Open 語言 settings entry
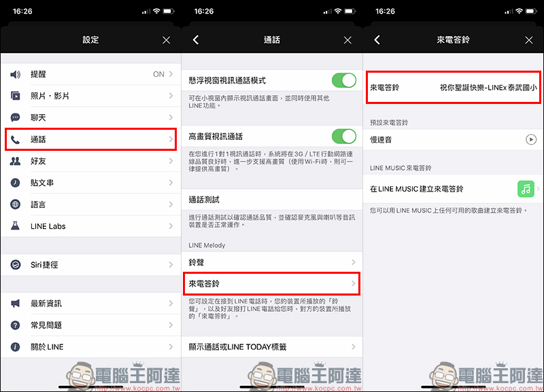This screenshot has height=392, width=544. coord(91,204)
